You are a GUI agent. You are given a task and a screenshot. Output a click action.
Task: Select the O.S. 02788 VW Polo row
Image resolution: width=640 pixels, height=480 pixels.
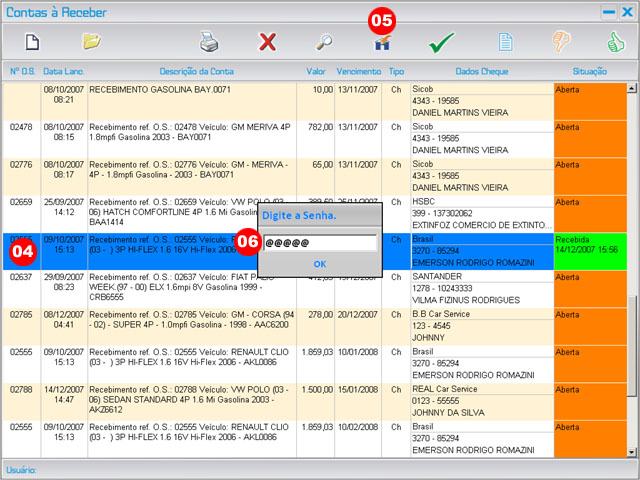tap(196, 401)
